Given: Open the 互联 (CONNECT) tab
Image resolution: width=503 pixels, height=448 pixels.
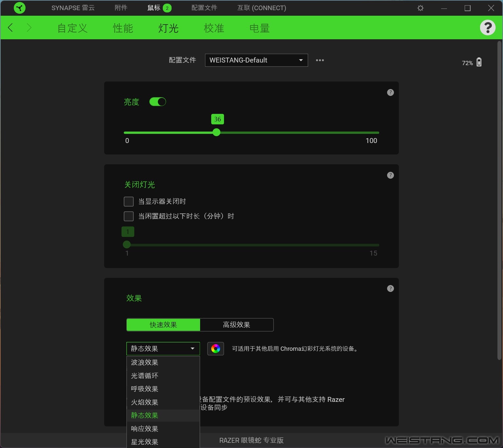Looking at the screenshot, I should [x=262, y=8].
